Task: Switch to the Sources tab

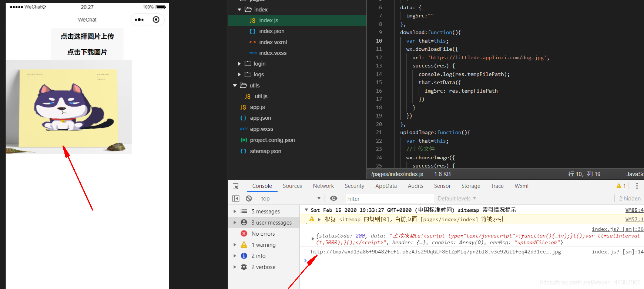Action: click(x=292, y=186)
